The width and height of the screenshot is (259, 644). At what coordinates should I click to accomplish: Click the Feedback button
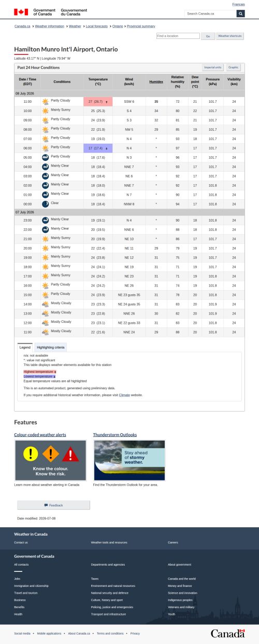pyautogui.click(x=53, y=505)
